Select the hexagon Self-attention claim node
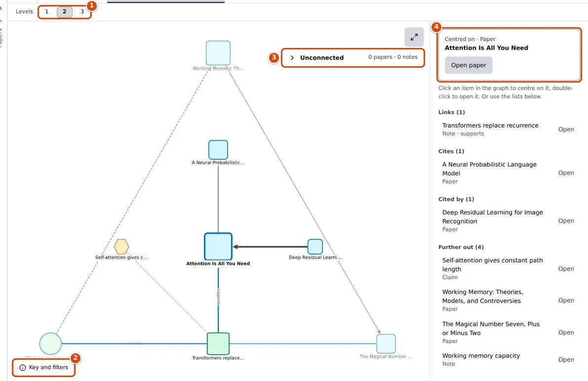 pyautogui.click(x=121, y=247)
